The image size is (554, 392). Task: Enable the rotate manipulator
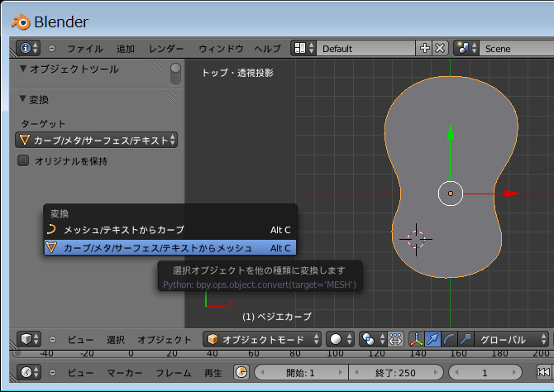[x=449, y=339]
